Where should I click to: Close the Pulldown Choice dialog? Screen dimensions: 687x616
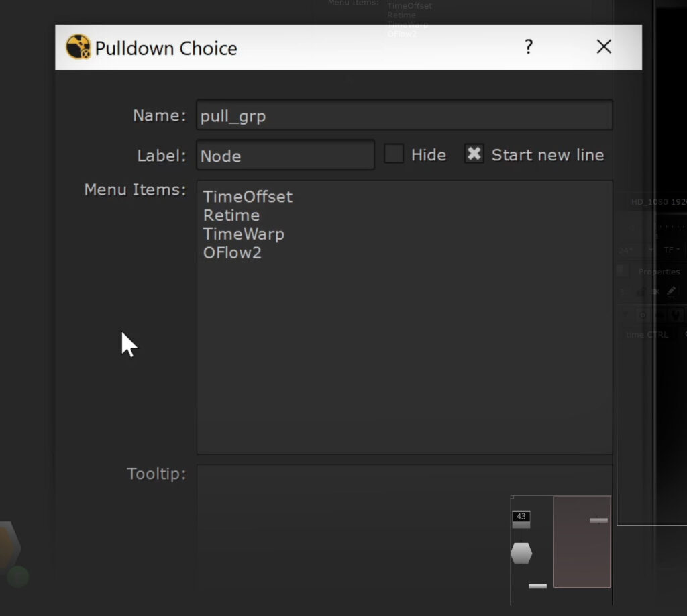point(604,46)
